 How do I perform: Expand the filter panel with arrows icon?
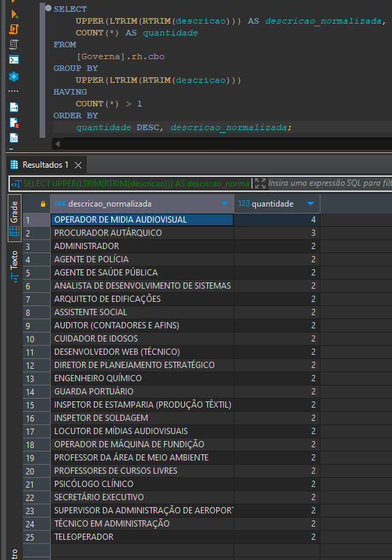tap(261, 183)
